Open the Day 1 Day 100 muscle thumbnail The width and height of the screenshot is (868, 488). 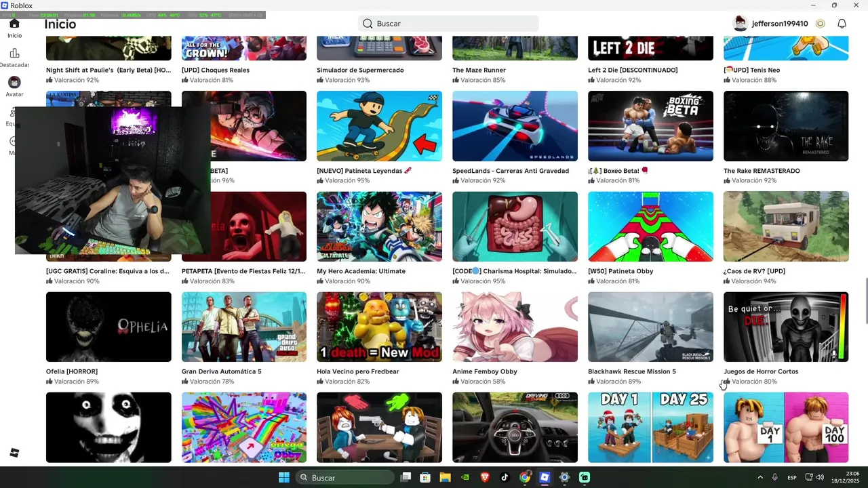point(786,427)
